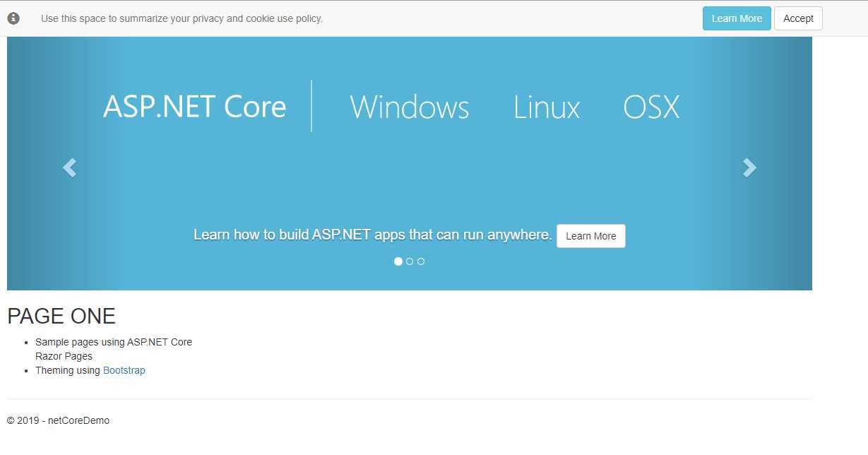Image resolution: width=868 pixels, height=455 pixels.
Task: Advance to the next carousel slide arrow
Action: (749, 167)
